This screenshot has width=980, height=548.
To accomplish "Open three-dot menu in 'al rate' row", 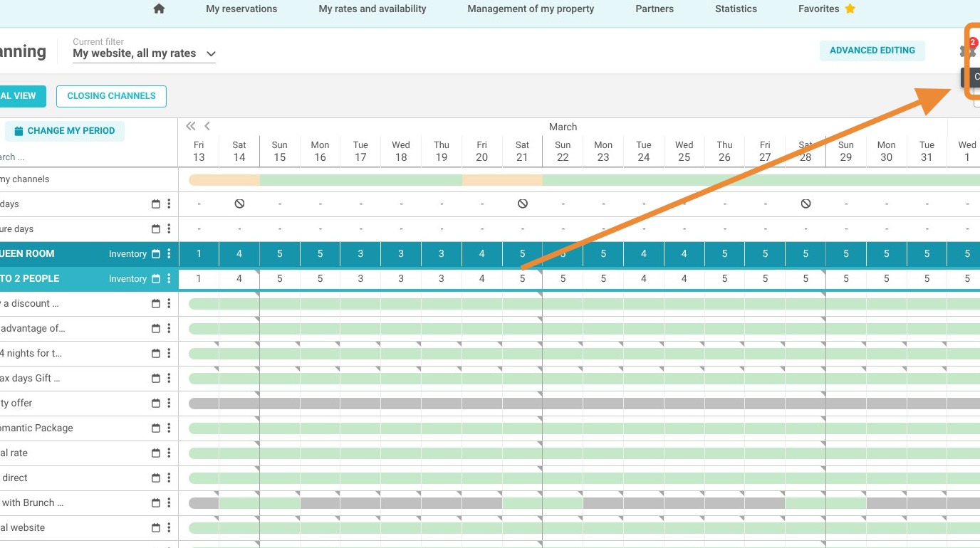I will tap(169, 453).
